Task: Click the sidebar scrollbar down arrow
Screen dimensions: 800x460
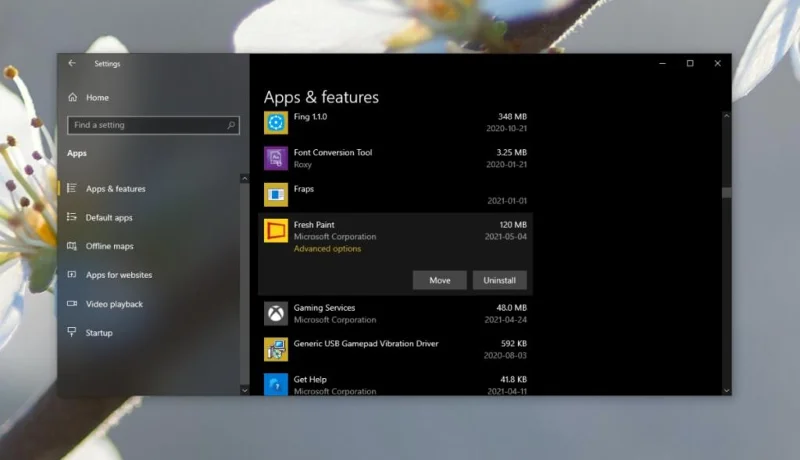Action: [244, 391]
